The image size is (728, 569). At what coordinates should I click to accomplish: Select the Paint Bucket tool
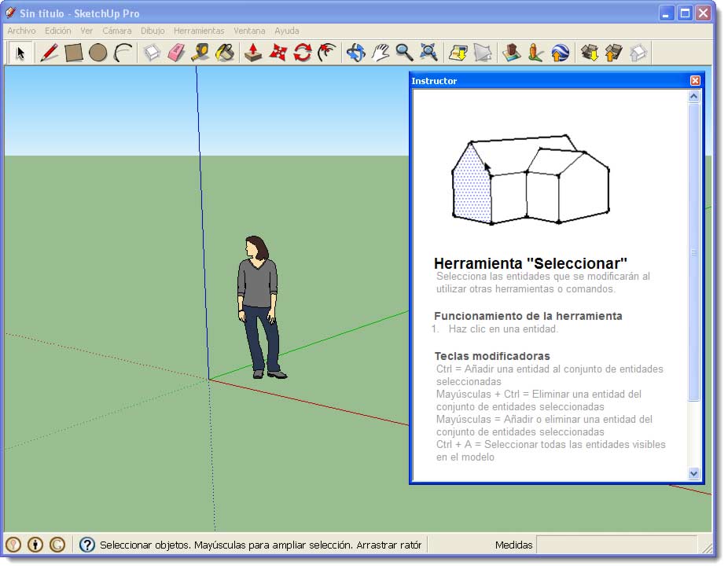coord(225,53)
